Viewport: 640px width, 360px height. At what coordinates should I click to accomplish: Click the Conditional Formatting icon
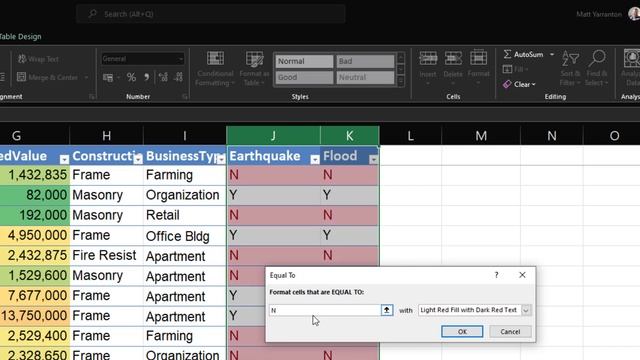coord(215,59)
